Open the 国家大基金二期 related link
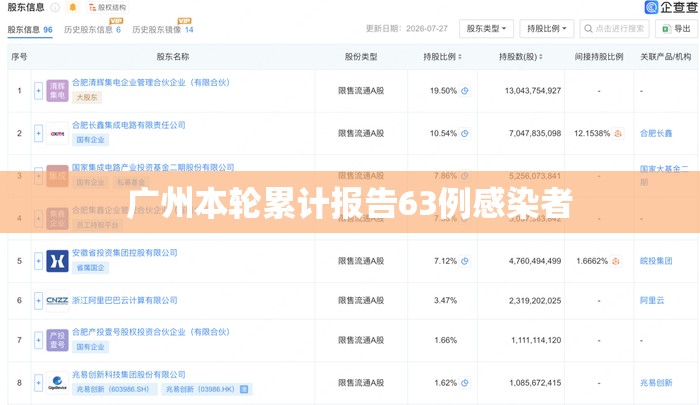 pos(664,175)
